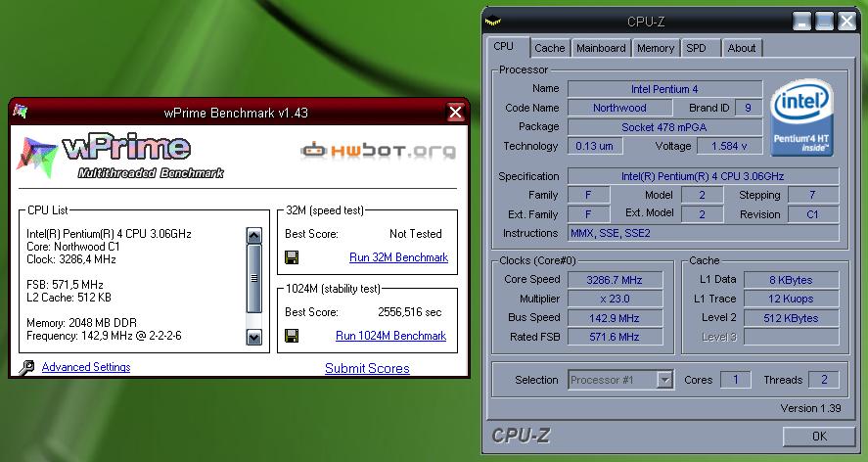Run the 1024M Benchmark
This screenshot has height=462, width=868.
tap(390, 336)
